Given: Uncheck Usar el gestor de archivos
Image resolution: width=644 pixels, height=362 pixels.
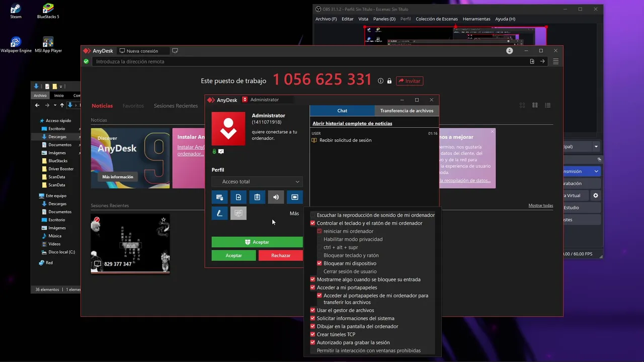Looking at the screenshot, I should [x=313, y=310].
